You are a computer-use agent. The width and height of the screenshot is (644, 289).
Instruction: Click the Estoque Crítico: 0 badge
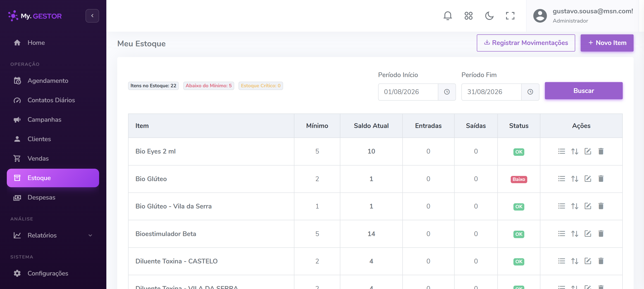[x=260, y=86]
